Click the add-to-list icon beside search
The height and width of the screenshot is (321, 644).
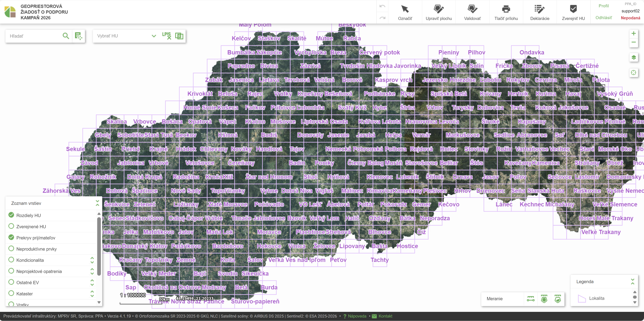click(78, 36)
